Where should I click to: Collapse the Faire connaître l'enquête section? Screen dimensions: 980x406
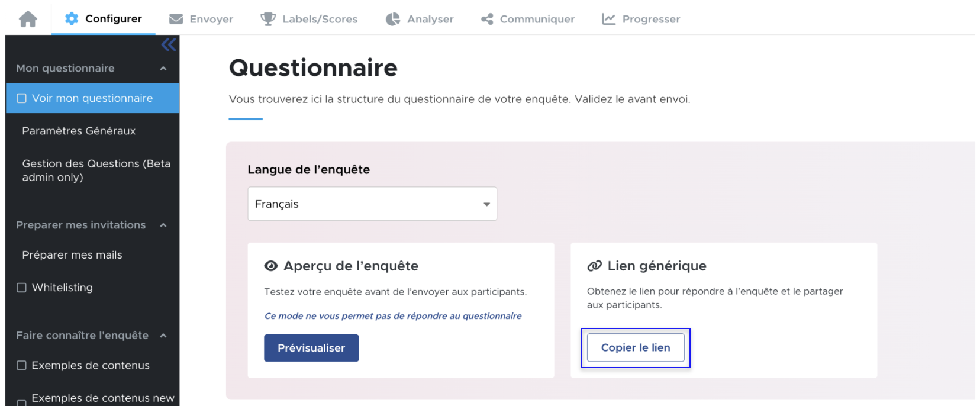pyautogui.click(x=163, y=336)
